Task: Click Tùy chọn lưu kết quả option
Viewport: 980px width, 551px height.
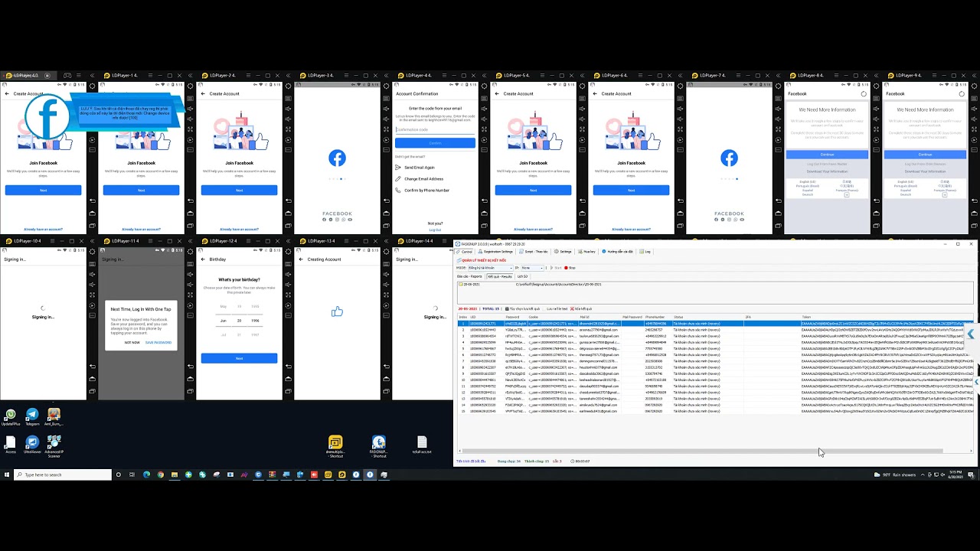Action: coord(523,308)
